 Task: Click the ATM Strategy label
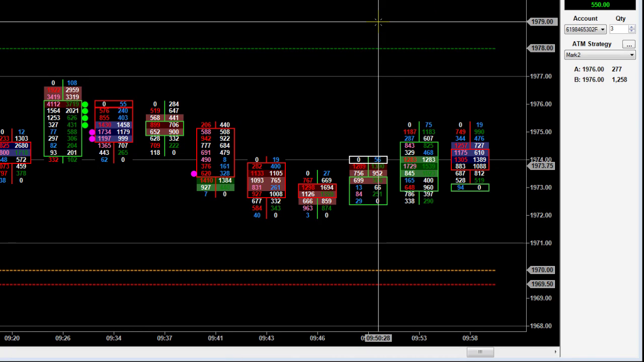click(592, 44)
